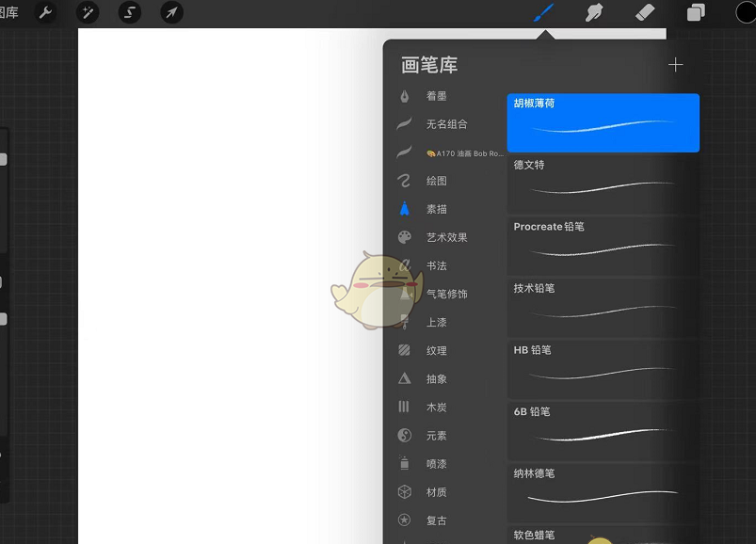Viewport: 756px width, 544px height.
Task: Select the Procreate 铅笔 brush
Action: tap(603, 247)
